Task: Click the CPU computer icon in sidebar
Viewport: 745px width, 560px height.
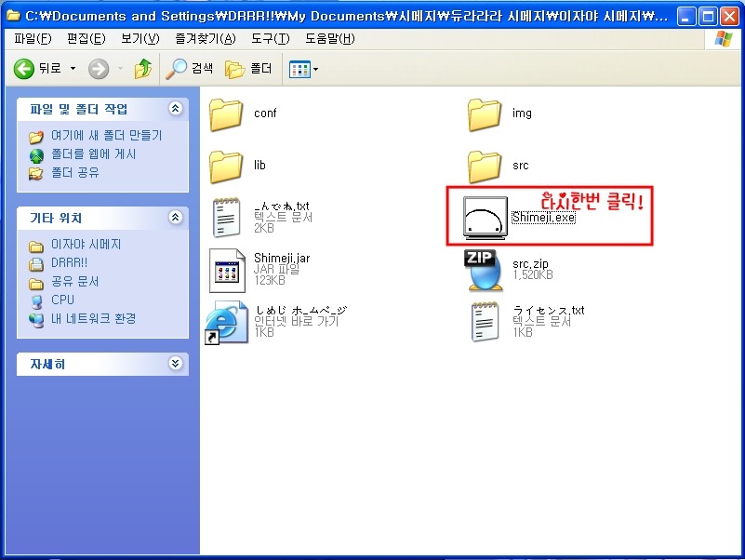Action: [x=36, y=301]
